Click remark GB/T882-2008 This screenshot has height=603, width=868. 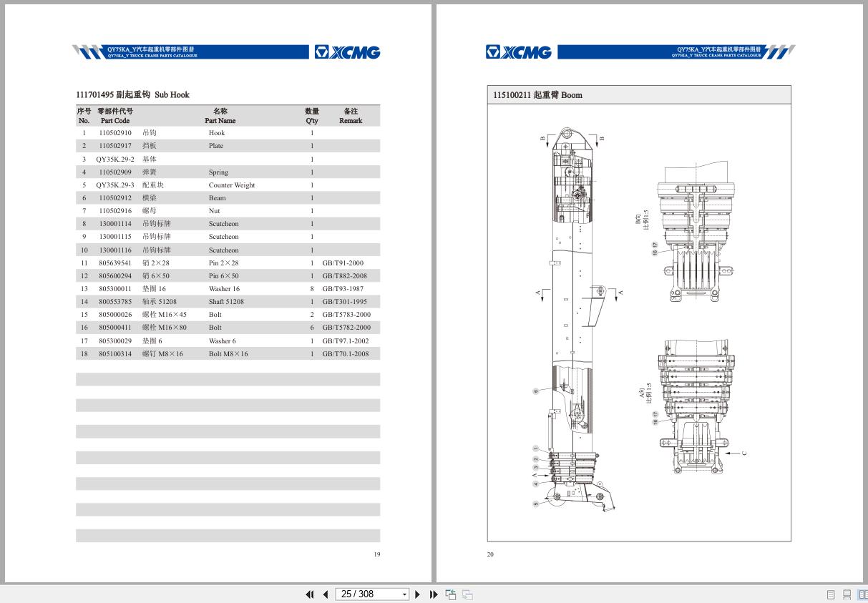pos(344,275)
